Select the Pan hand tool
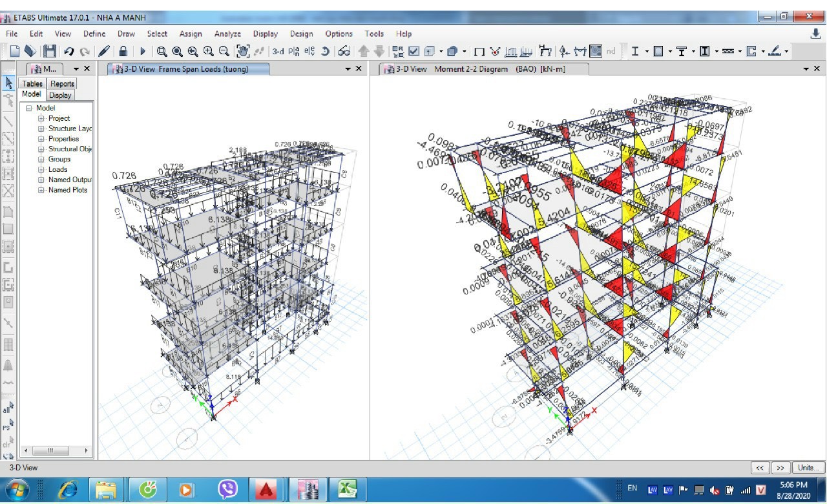Viewport: 827px width, 504px height. tap(243, 51)
